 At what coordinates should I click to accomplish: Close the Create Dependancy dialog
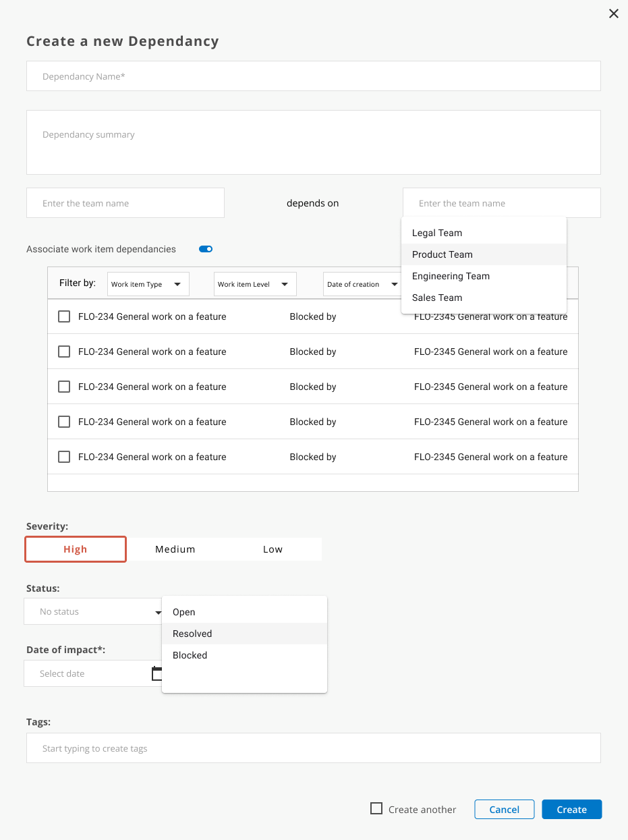613,13
